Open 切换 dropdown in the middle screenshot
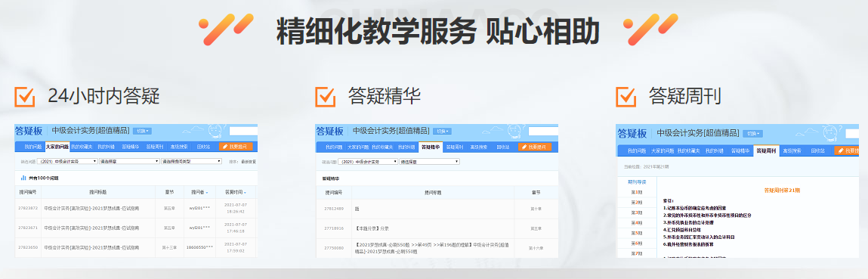 click(442, 132)
